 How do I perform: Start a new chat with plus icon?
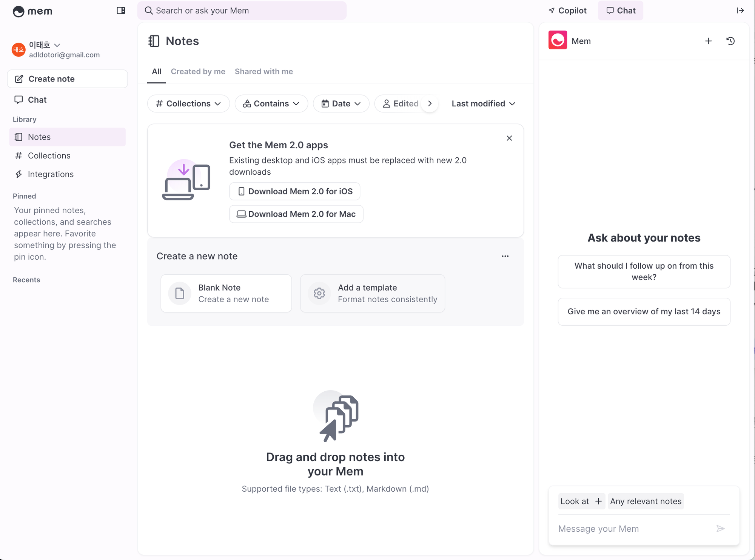(709, 41)
